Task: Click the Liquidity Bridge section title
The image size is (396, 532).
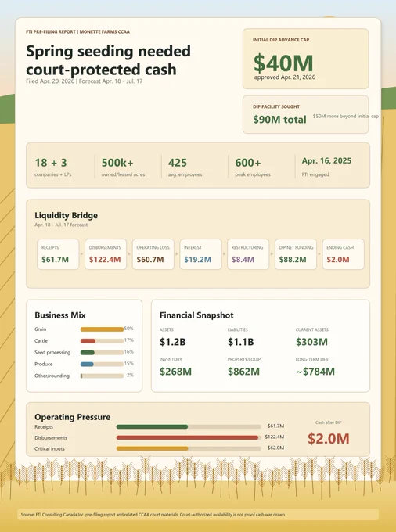Action: pyautogui.click(x=67, y=215)
